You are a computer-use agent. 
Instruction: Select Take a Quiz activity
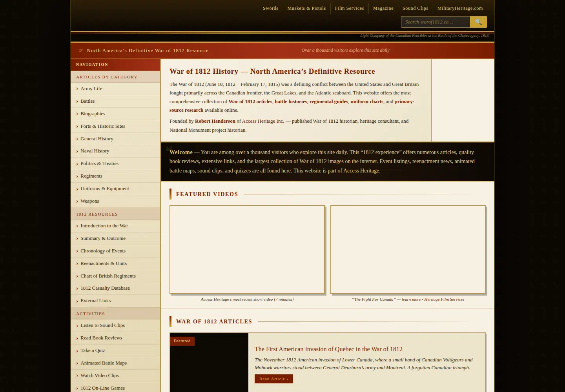pyautogui.click(x=115, y=350)
